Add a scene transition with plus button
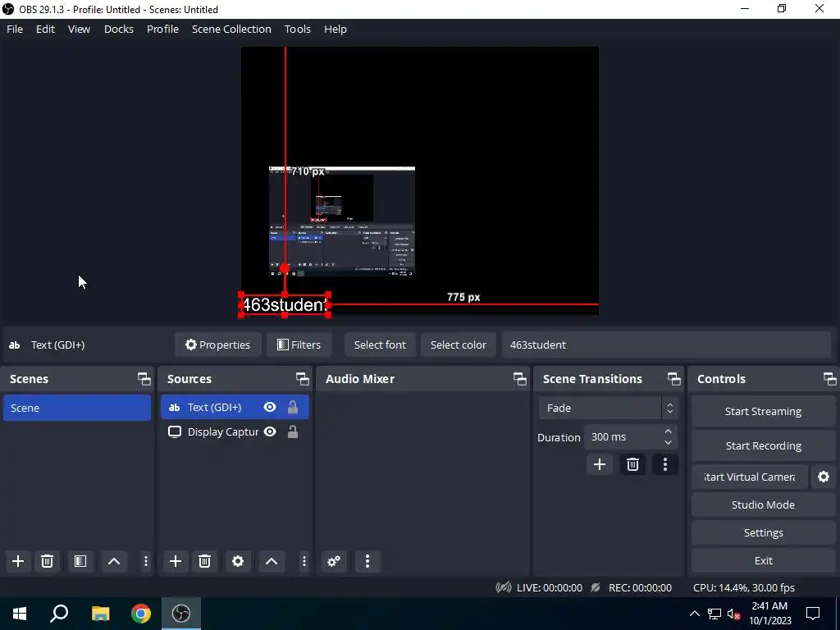Screen dimensions: 840x630 point(600,464)
